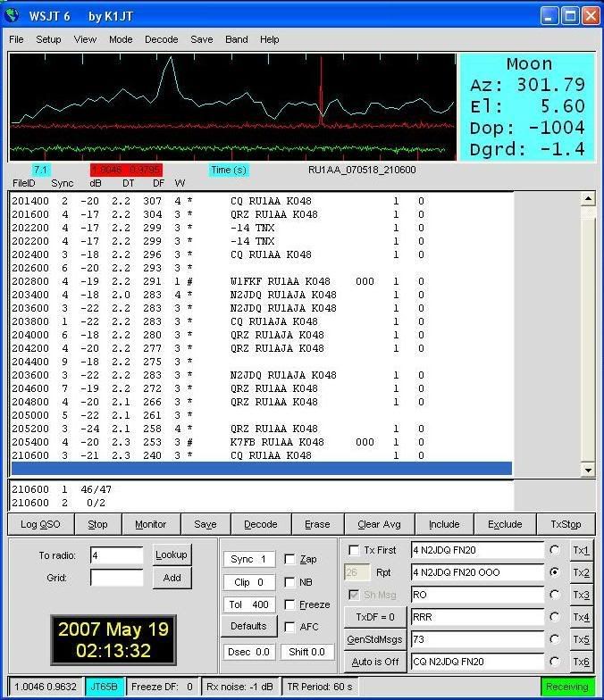This screenshot has width=604, height=700.
Task: Select the Tx1 message radio button
Action: coord(555,550)
